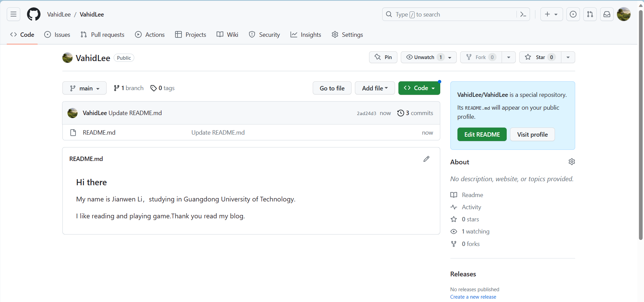Click the VahidLee repository title heading
Screen dimensions: 644x302
[93, 58]
